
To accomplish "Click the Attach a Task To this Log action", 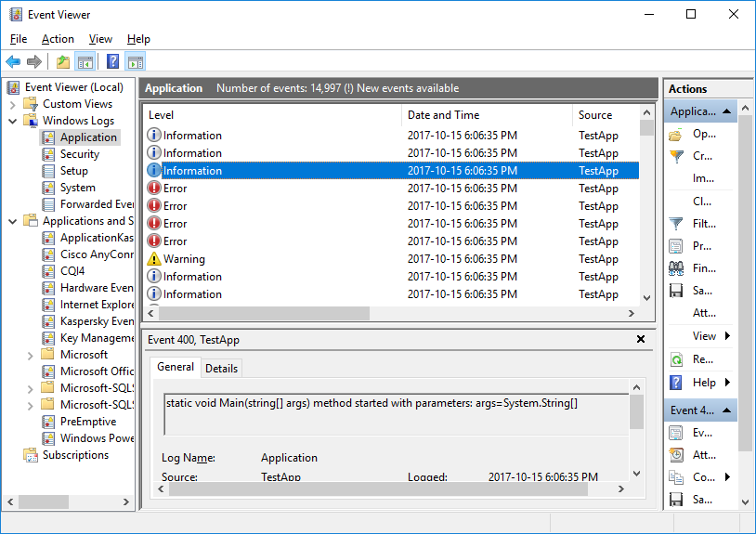I will pyautogui.click(x=704, y=313).
